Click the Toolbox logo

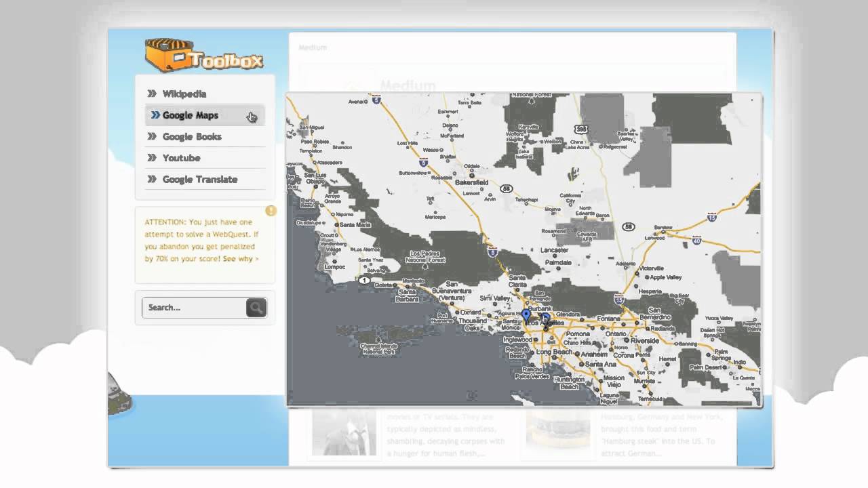pyautogui.click(x=203, y=54)
